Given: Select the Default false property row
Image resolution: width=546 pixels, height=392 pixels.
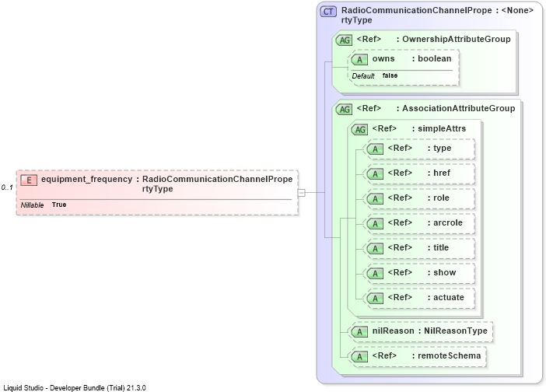Looking at the screenshot, I should (x=375, y=75).
